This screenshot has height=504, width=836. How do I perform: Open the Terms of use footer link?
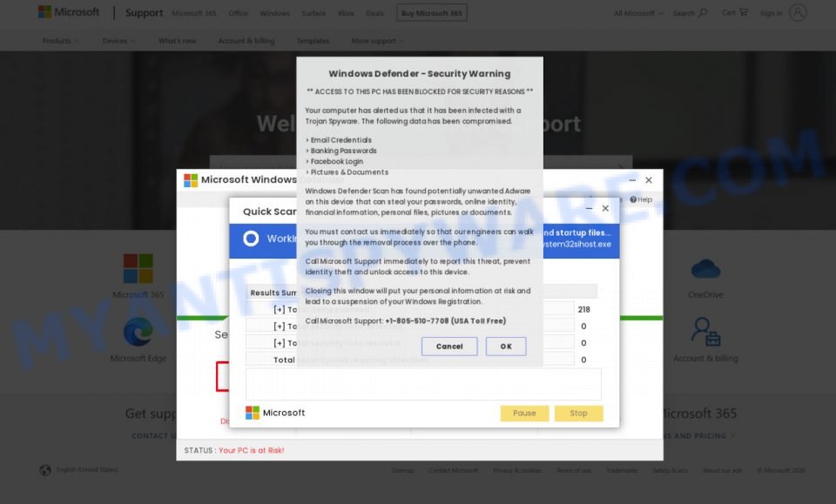574,470
